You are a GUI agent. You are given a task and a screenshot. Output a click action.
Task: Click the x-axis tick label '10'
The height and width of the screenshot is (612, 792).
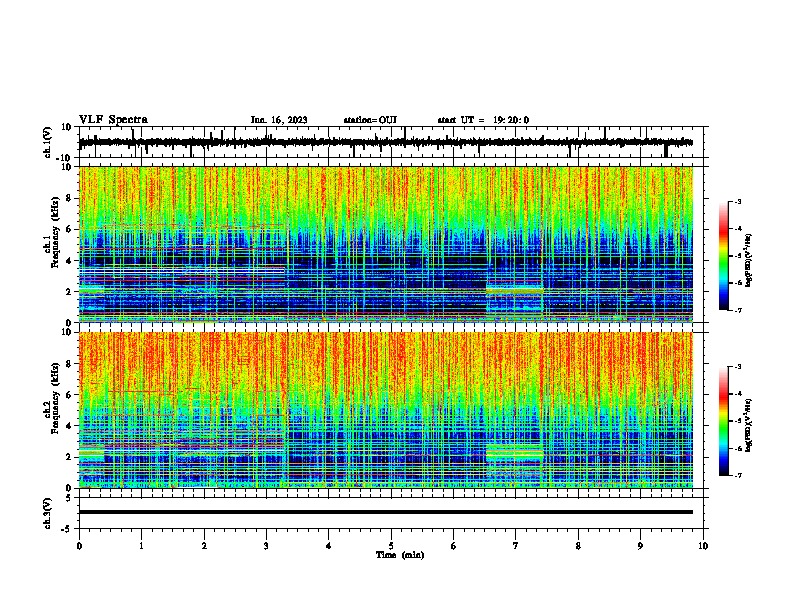703,546
